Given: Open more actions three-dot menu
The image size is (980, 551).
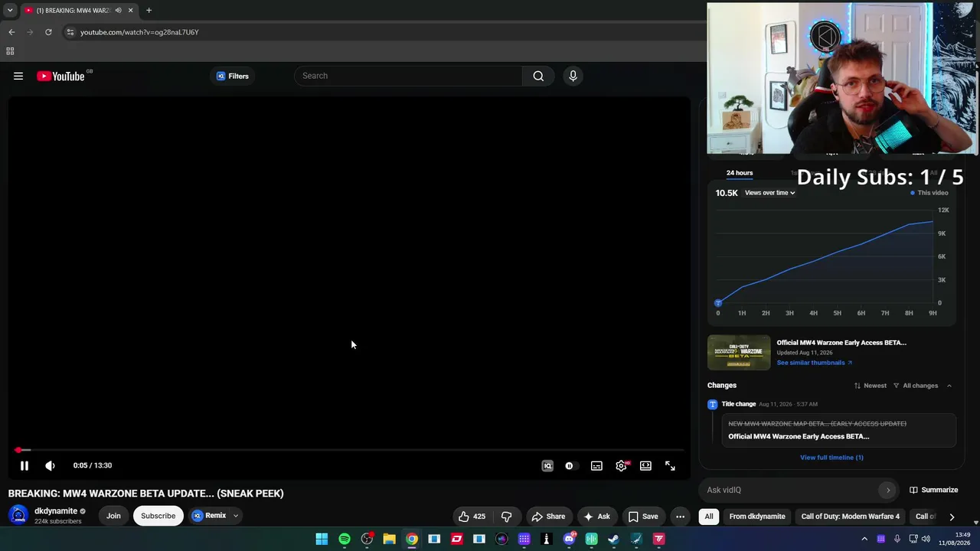Looking at the screenshot, I should (x=680, y=517).
